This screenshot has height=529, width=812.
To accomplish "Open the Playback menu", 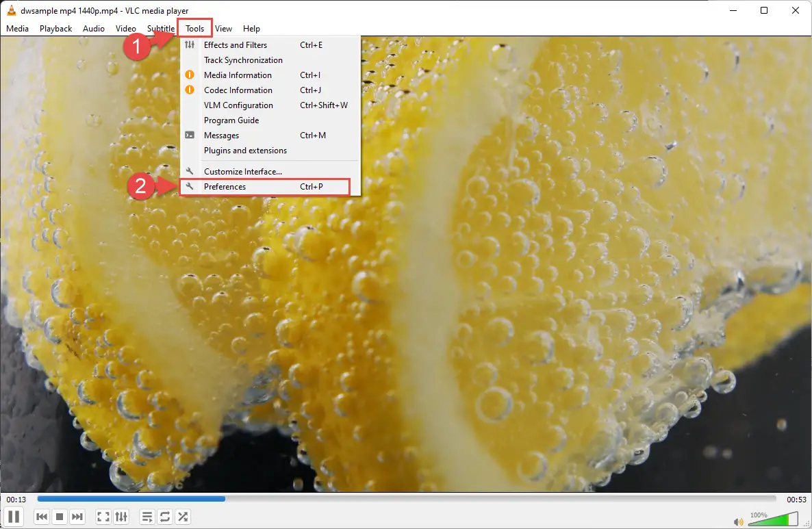I will tap(56, 29).
